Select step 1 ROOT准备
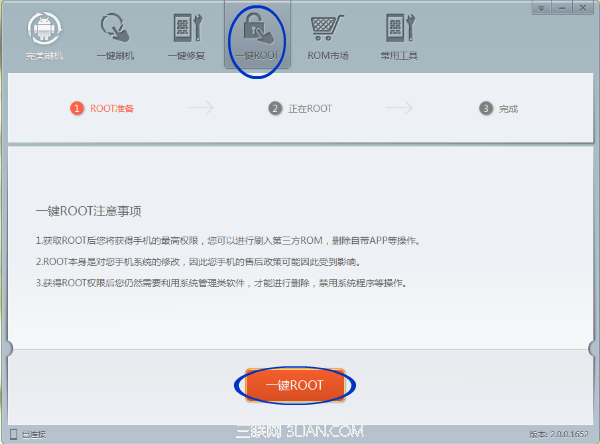 (102, 109)
